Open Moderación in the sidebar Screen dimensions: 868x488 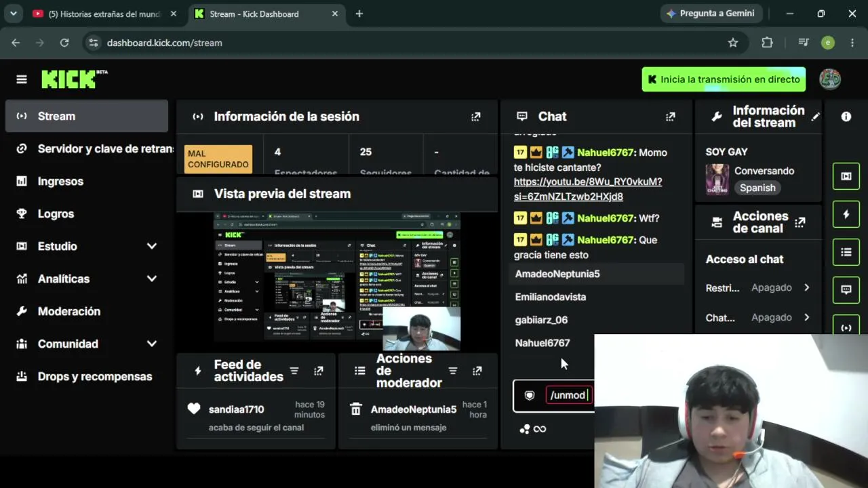[x=87, y=311]
